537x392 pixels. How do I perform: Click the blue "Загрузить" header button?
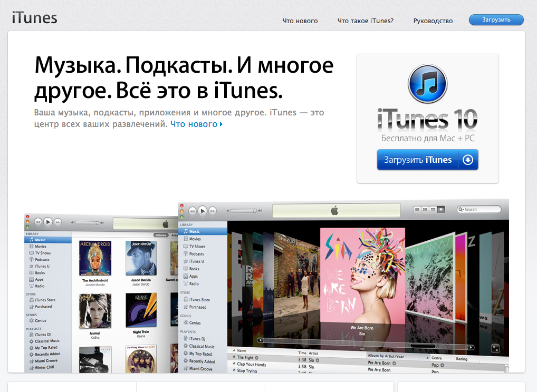click(496, 20)
